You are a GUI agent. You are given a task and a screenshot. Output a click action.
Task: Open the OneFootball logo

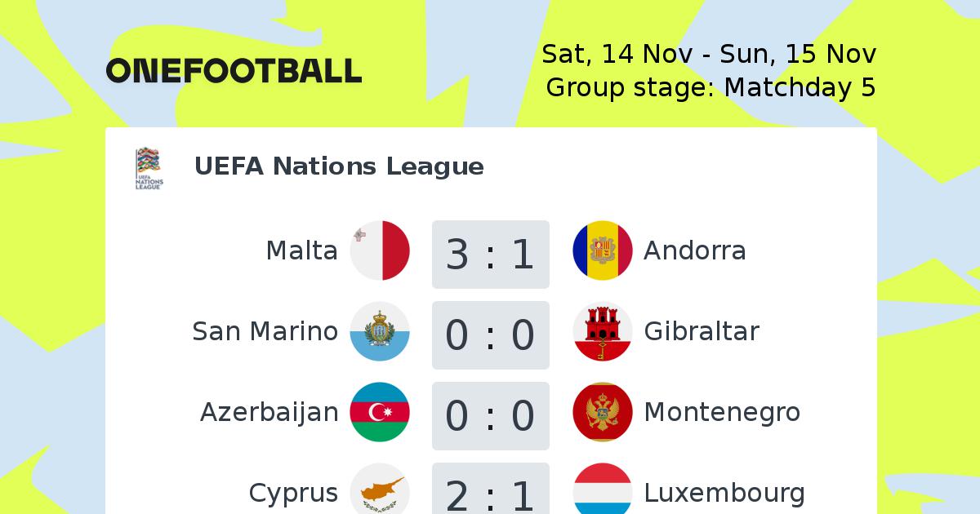[234, 71]
